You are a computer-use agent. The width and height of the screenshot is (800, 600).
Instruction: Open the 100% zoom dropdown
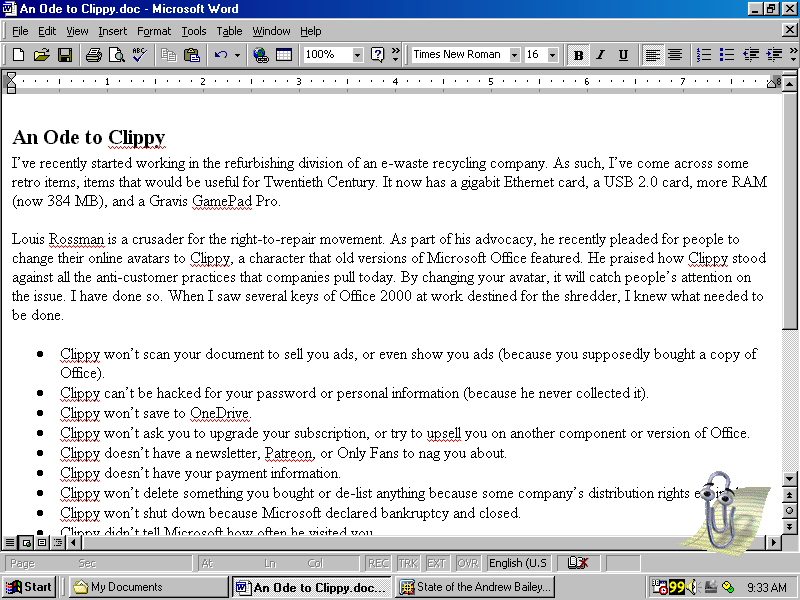[x=358, y=55]
